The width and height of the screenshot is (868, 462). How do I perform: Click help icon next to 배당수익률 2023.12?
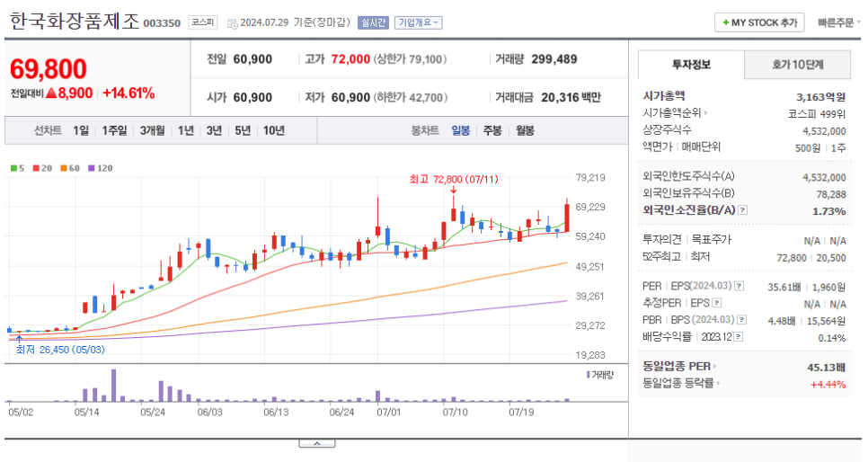pyautogui.click(x=738, y=337)
